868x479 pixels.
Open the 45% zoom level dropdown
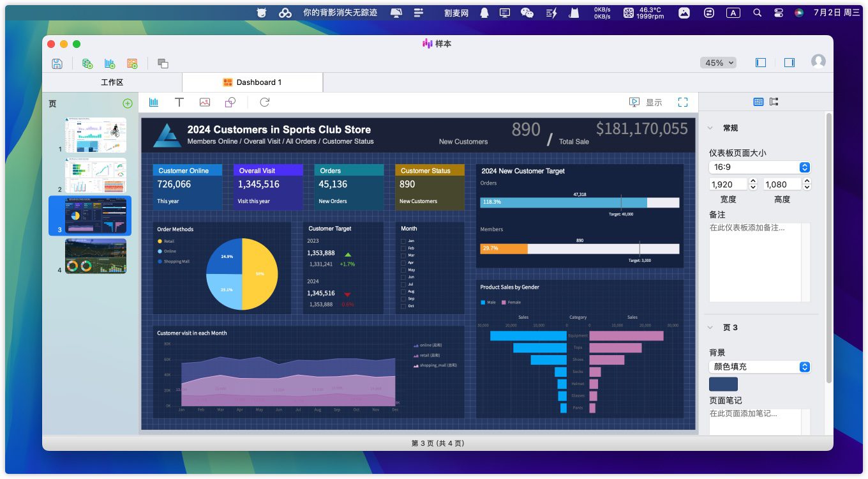click(718, 63)
